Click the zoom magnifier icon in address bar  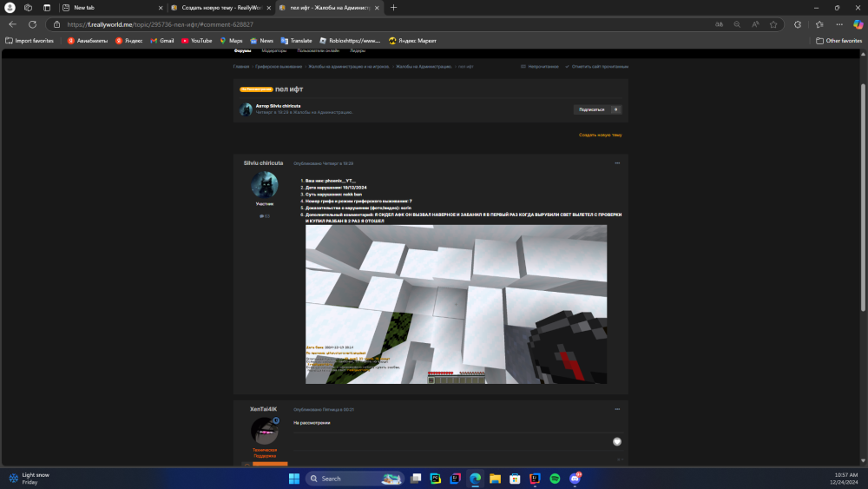(x=737, y=24)
